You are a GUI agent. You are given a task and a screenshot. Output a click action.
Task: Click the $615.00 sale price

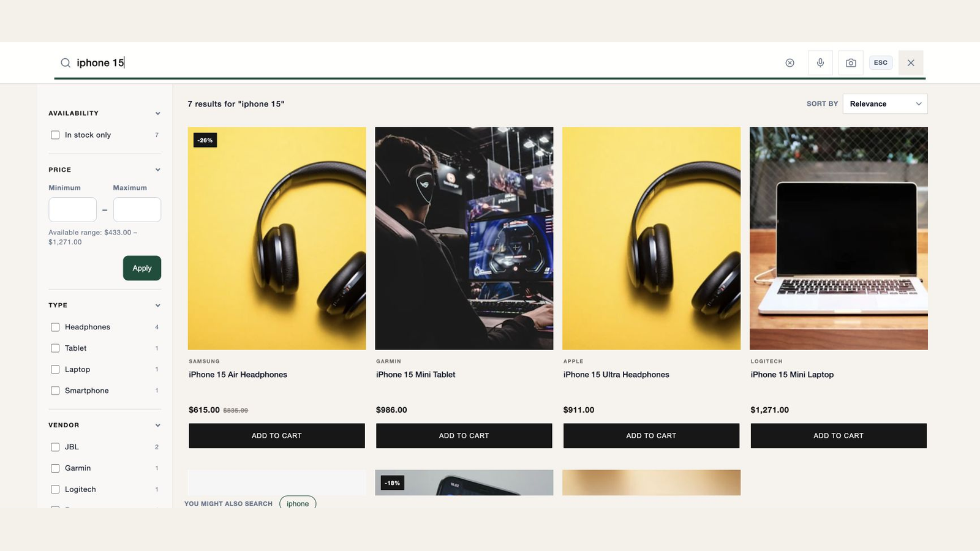click(x=204, y=410)
